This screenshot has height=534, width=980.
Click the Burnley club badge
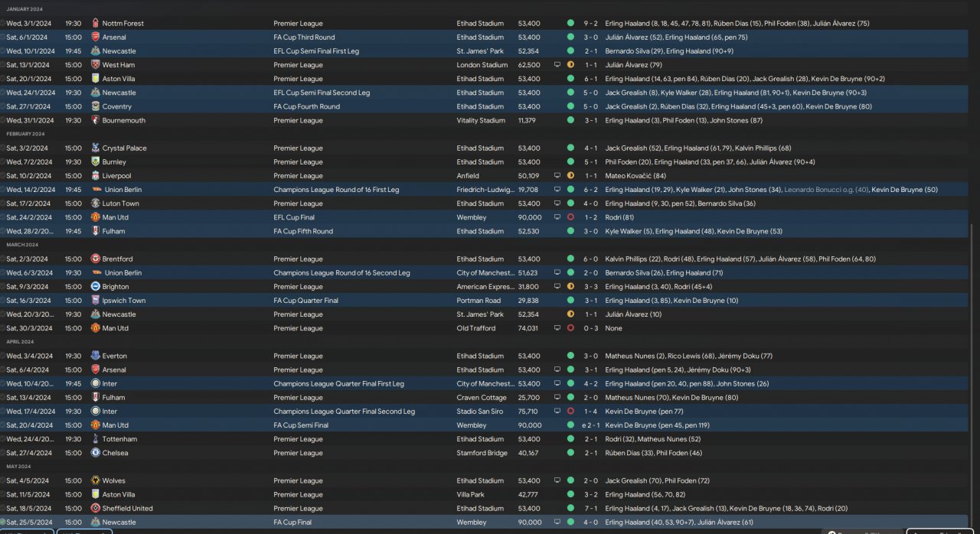95,161
